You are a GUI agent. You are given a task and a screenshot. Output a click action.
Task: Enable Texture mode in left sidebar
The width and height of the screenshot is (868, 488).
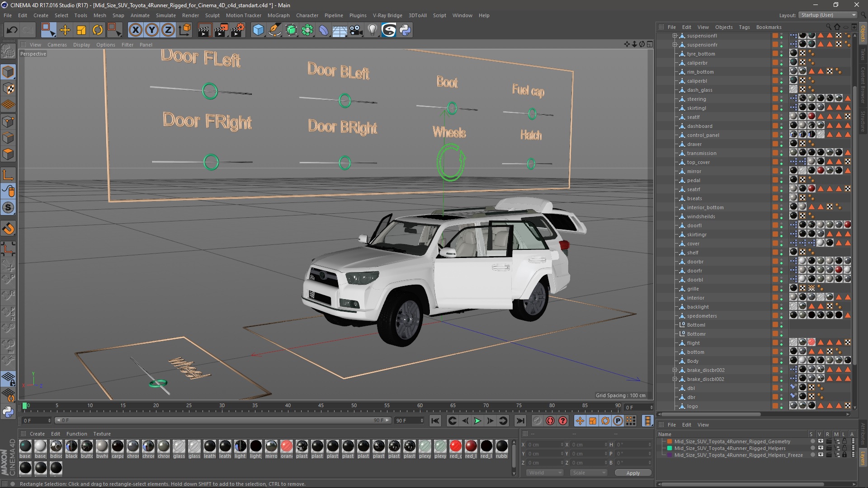tap(8, 89)
